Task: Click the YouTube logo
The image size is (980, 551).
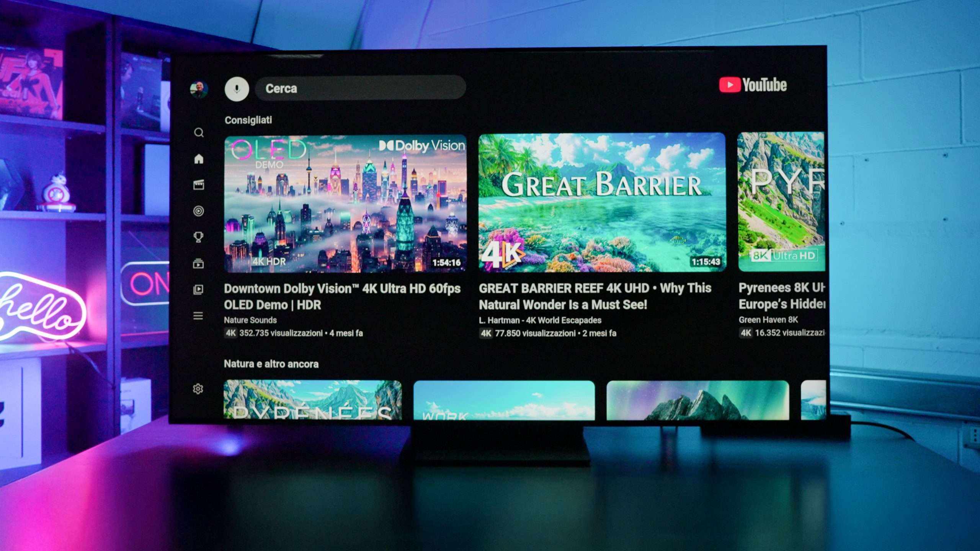Action: point(753,85)
